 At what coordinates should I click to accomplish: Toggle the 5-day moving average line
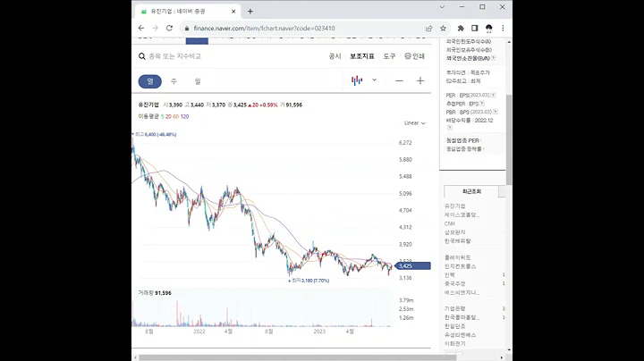(x=162, y=116)
